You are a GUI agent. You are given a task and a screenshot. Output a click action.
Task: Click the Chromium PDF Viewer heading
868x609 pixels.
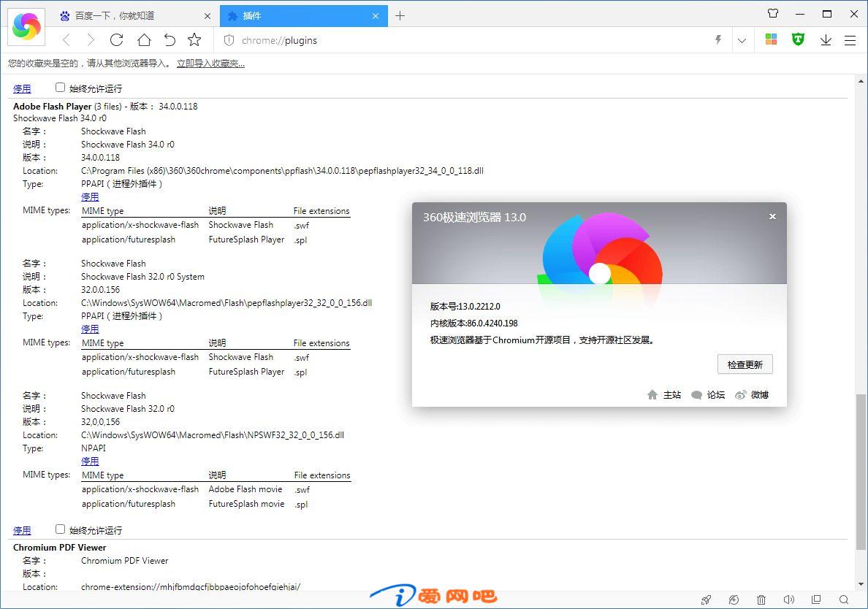click(60, 548)
